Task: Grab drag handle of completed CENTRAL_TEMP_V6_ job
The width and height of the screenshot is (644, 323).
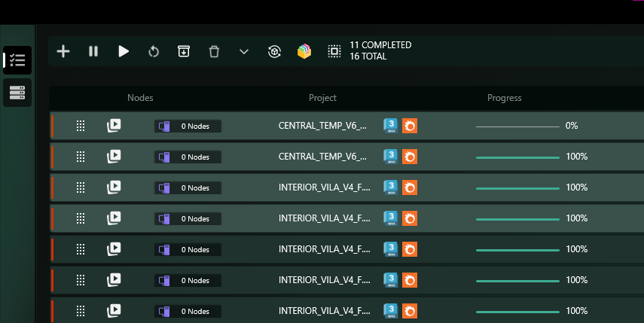Action: 81,157
